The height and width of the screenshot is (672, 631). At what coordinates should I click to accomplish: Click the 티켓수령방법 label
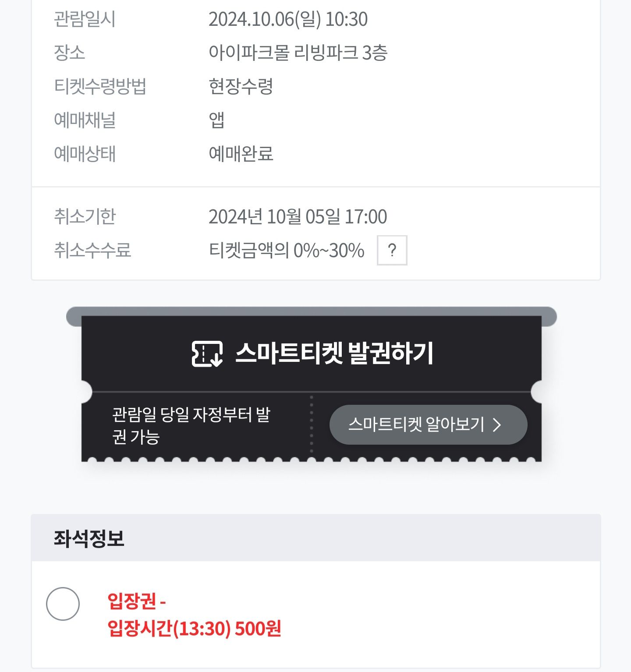click(100, 86)
